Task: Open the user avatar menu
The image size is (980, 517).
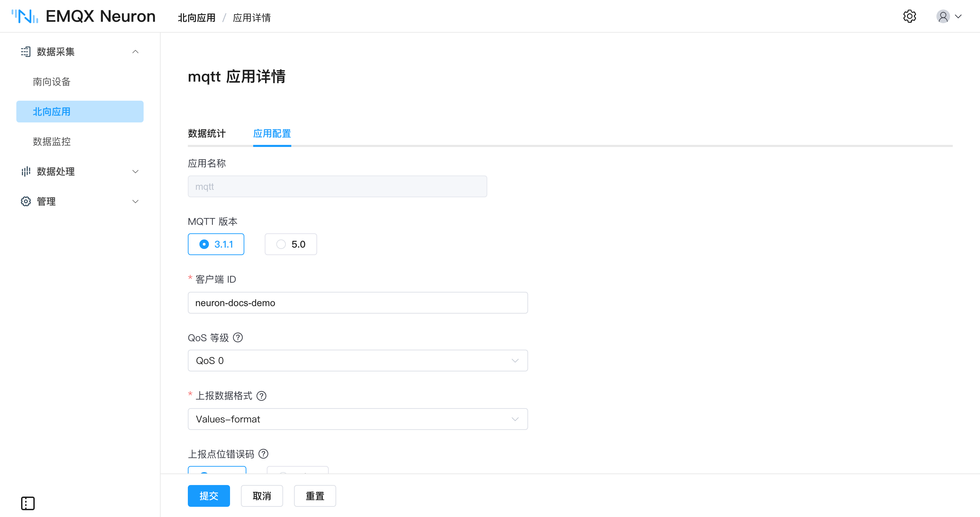Action: tap(943, 16)
